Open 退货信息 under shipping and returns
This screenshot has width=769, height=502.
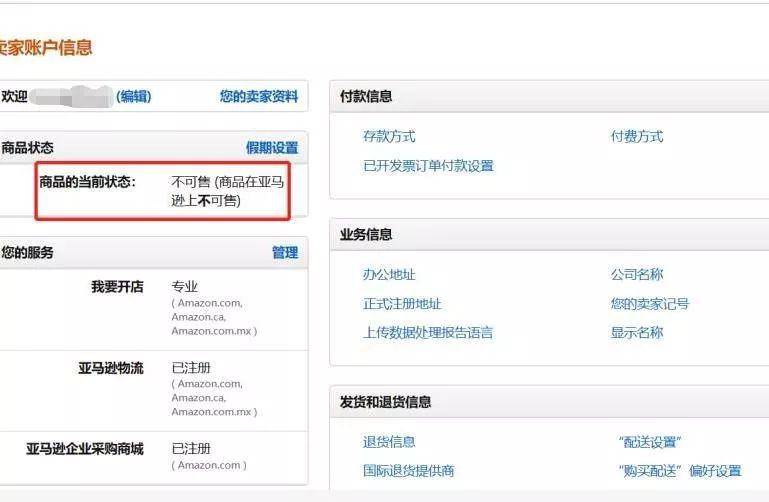389,442
